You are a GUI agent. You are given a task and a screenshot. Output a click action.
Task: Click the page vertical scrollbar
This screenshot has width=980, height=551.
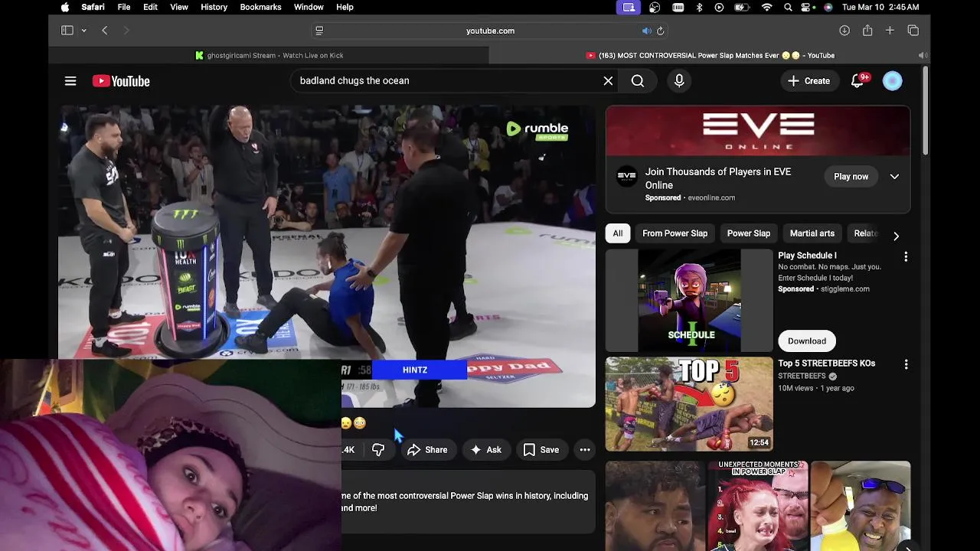[926, 111]
